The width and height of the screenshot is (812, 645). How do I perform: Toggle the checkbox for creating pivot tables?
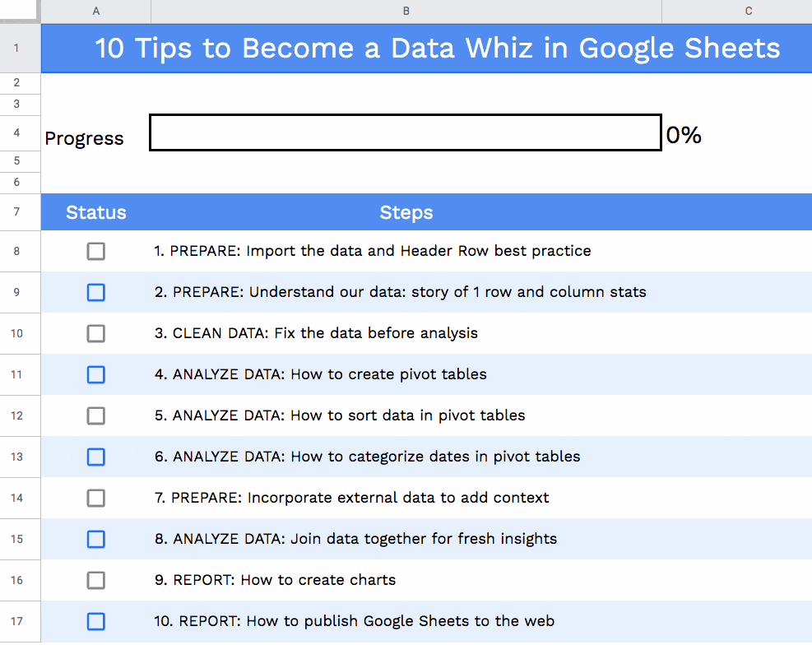pyautogui.click(x=96, y=374)
